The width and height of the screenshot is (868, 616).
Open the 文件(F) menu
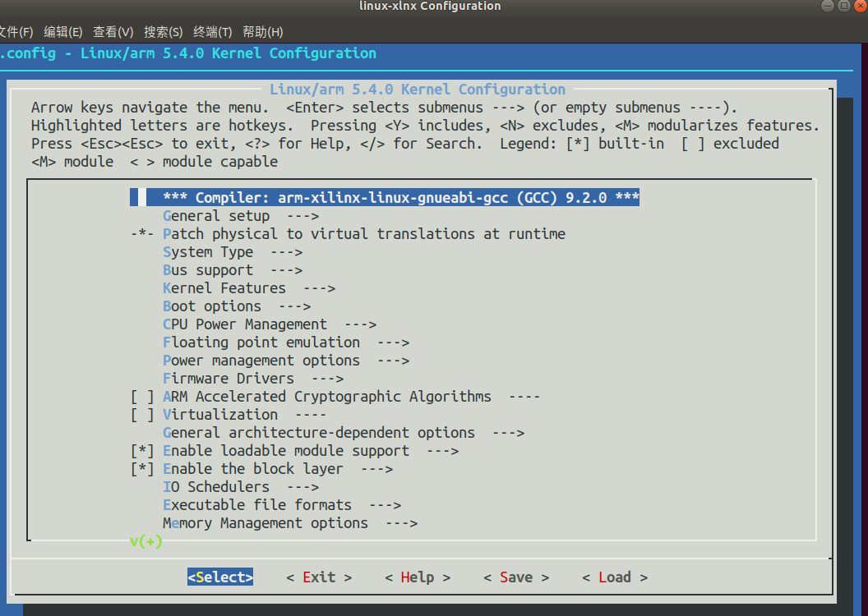(x=16, y=32)
